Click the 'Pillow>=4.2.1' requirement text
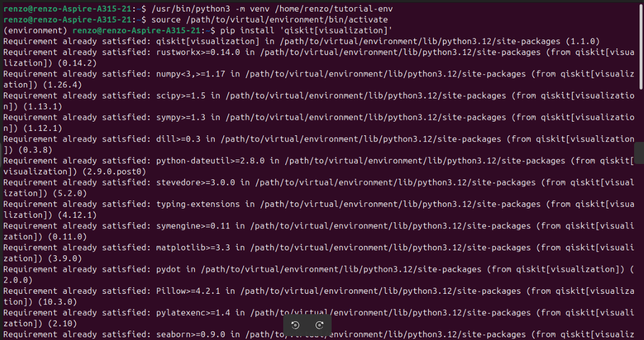Screen dimensions: 644x340 pos(188,292)
